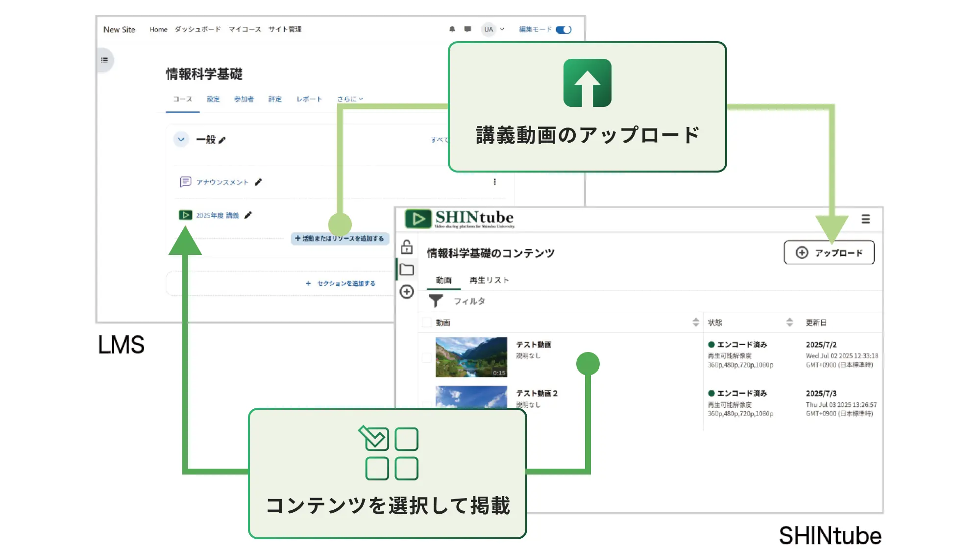Select the checkbox beside テスト動画
The width and height of the screenshot is (980, 551).
click(x=426, y=357)
